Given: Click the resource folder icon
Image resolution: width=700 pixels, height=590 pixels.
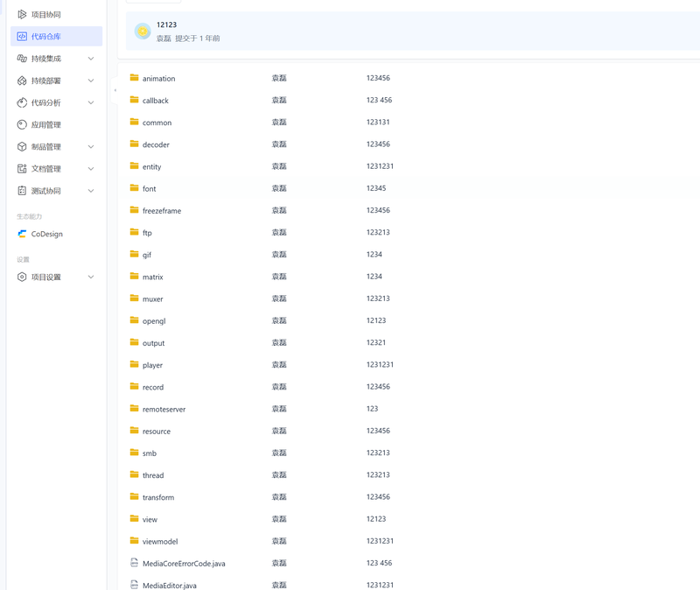Looking at the screenshot, I should 135,431.
